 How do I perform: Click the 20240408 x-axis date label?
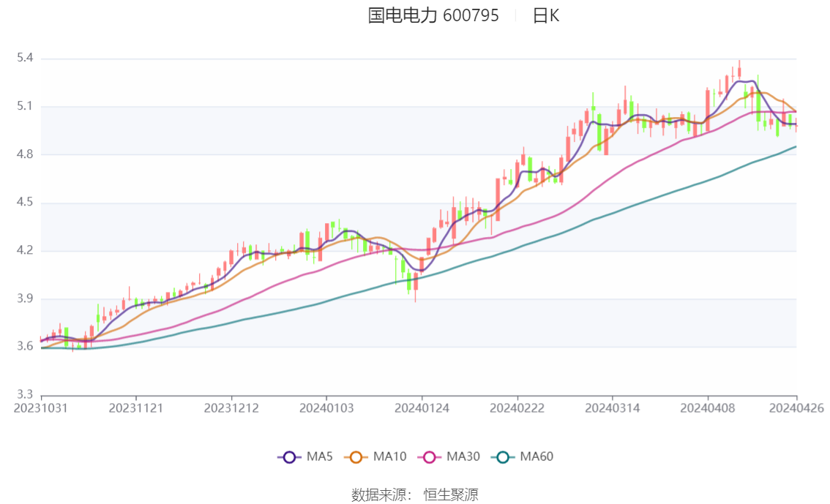point(708,408)
